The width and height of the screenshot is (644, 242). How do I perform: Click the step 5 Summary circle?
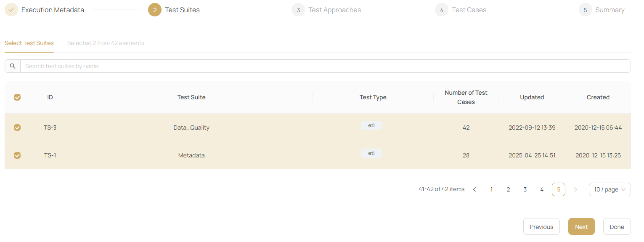(x=585, y=10)
